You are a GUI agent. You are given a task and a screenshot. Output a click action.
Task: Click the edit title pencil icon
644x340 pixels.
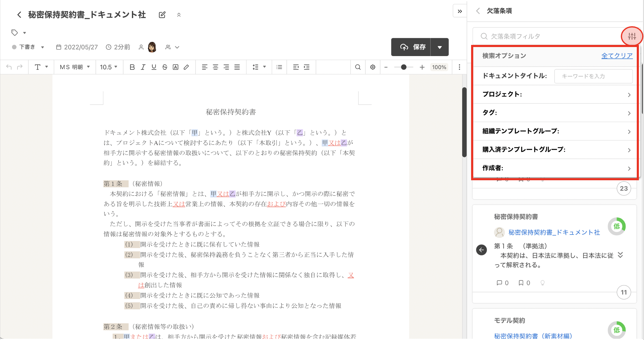[x=162, y=15]
